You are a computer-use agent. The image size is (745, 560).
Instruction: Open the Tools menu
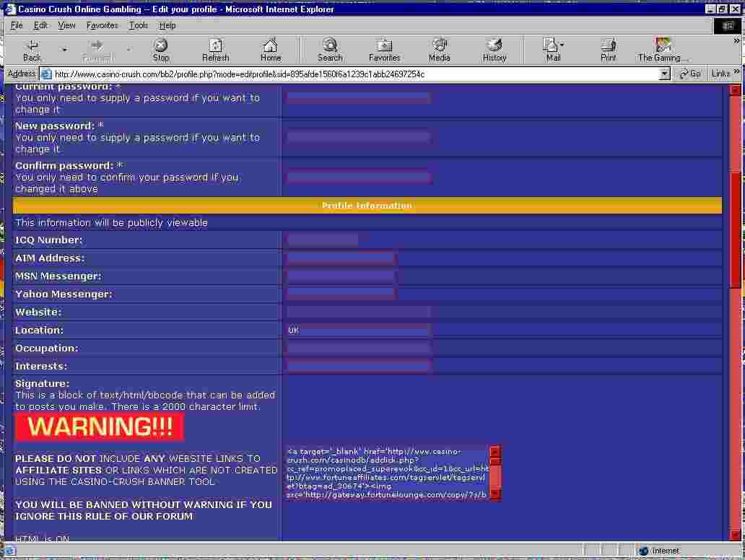pos(139,25)
